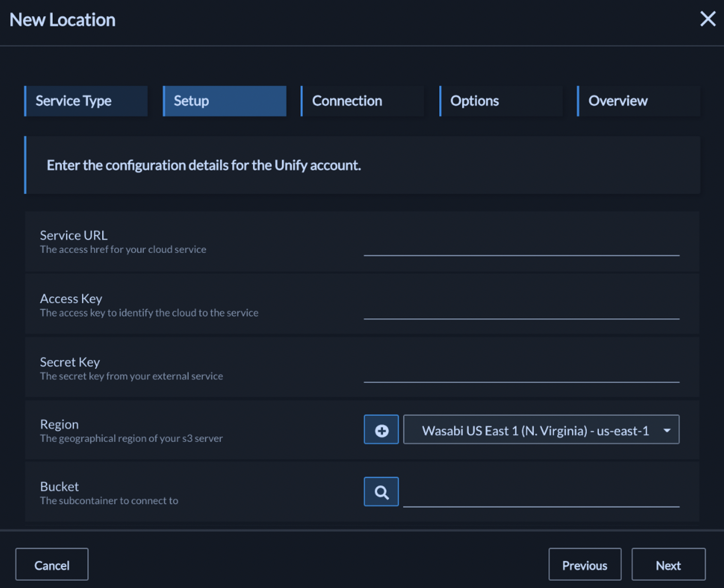
Task: Focus the Access Key input field
Action: (521, 306)
